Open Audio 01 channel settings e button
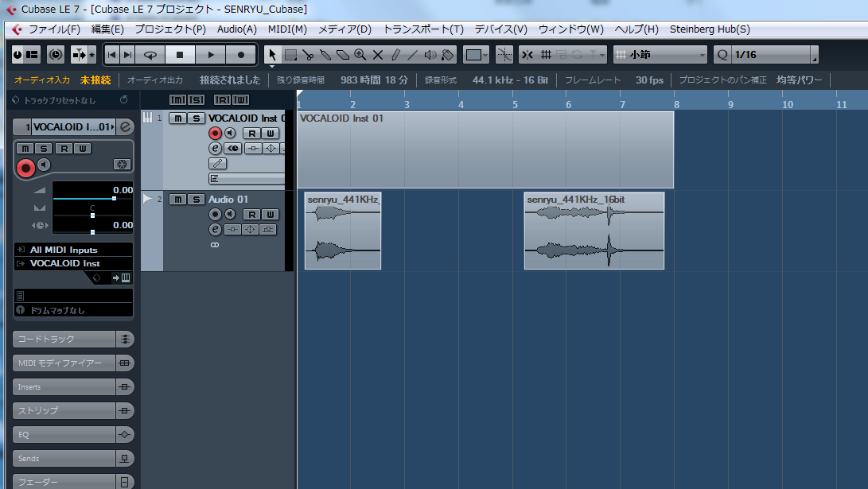Viewport: 868px width, 489px height. [x=215, y=230]
